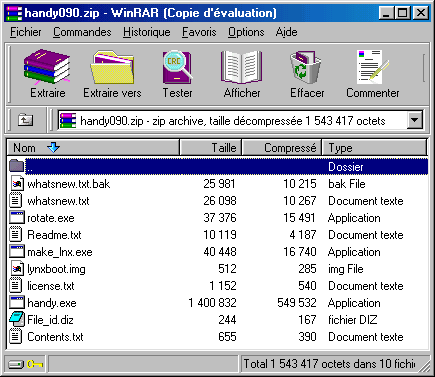The width and height of the screenshot is (435, 377).
Task: Select the whatsnew.txt document icon
Action: 16,201
